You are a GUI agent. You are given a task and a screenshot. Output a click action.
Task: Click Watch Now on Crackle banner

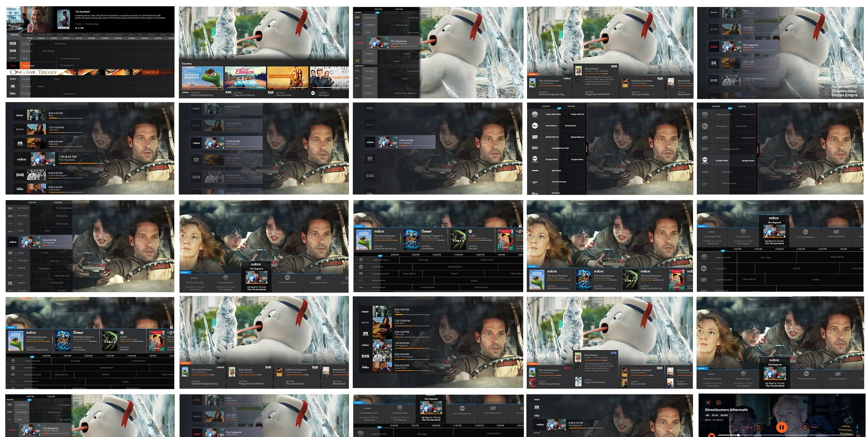pos(167,72)
